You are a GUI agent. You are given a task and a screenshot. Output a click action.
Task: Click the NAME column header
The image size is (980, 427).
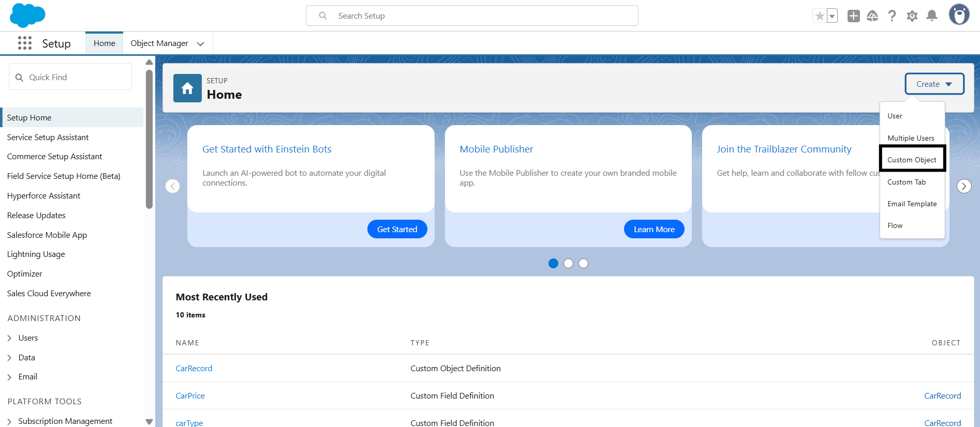tap(187, 343)
